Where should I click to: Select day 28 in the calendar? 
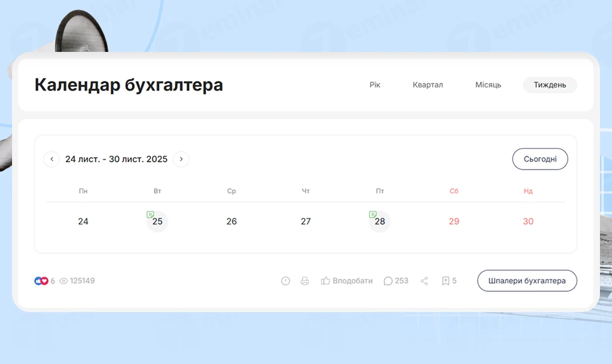tap(379, 222)
